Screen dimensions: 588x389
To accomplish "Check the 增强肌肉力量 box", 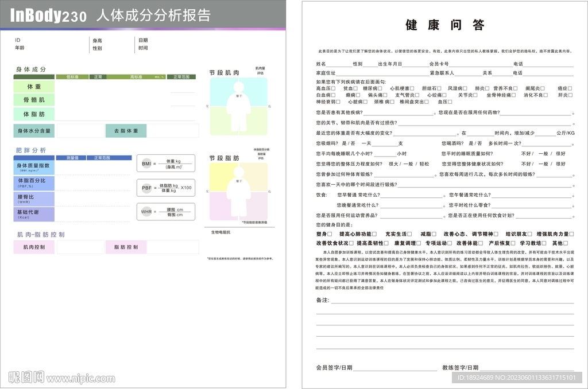I will coord(571,234).
